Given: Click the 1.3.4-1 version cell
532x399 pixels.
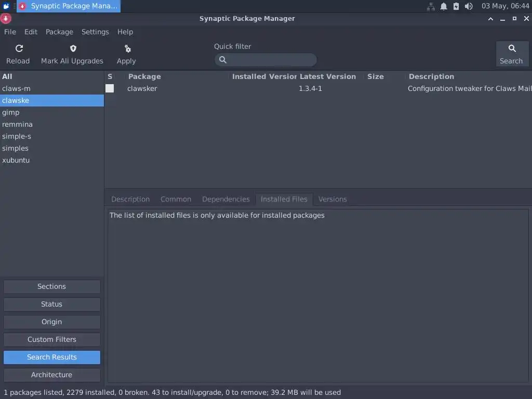Looking at the screenshot, I should (310, 88).
